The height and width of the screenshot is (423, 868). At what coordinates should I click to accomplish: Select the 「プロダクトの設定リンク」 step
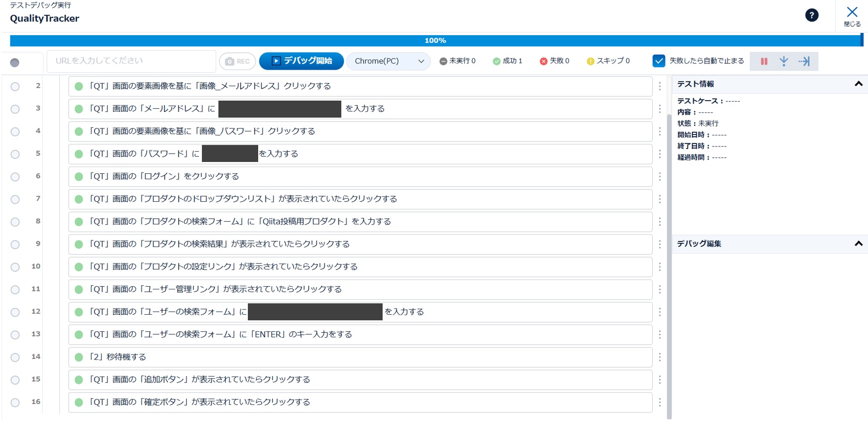(360, 267)
